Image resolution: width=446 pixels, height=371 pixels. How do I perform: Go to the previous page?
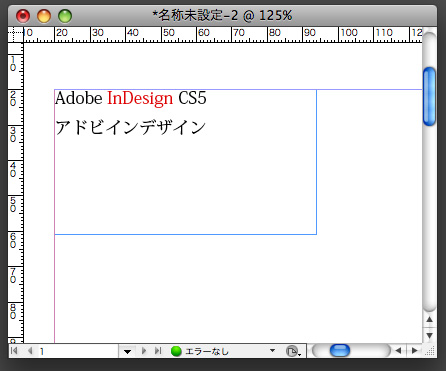pyautogui.click(x=30, y=351)
